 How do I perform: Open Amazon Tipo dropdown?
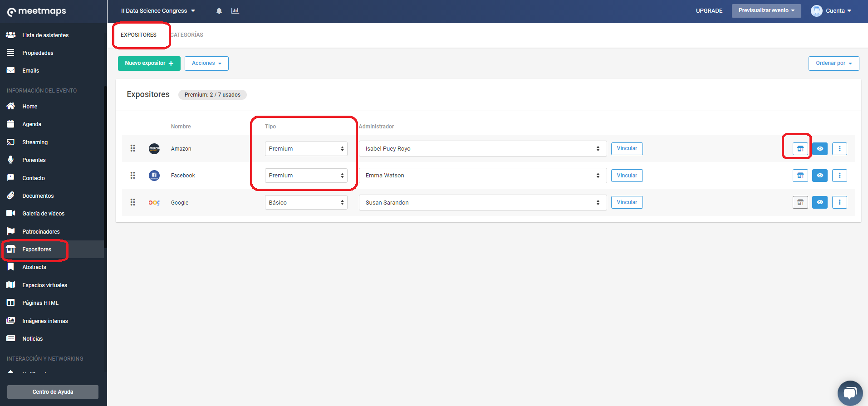click(x=306, y=149)
